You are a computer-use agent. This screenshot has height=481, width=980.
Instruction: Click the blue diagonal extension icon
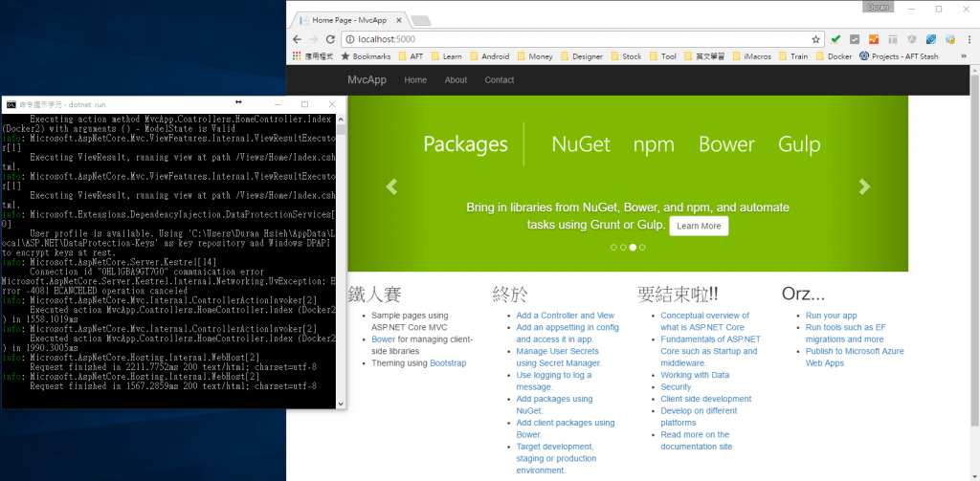tap(931, 39)
